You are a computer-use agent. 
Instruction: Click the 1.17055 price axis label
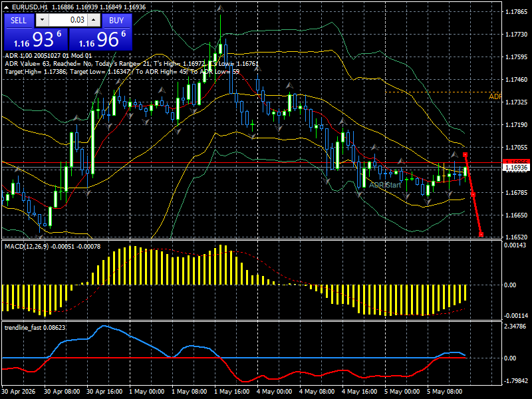click(x=517, y=147)
